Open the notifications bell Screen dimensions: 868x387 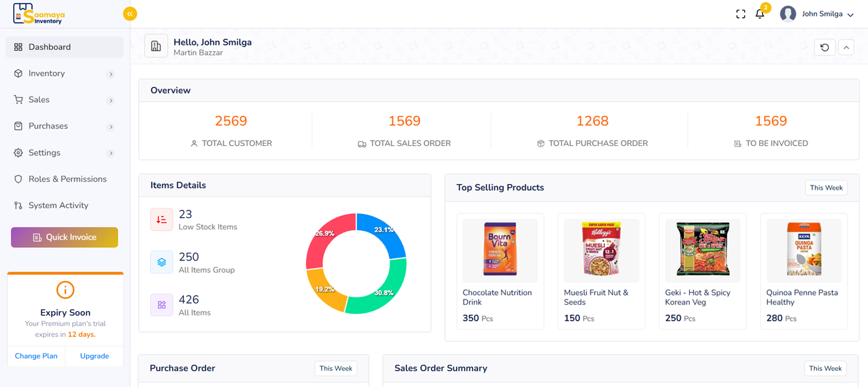pyautogui.click(x=760, y=14)
